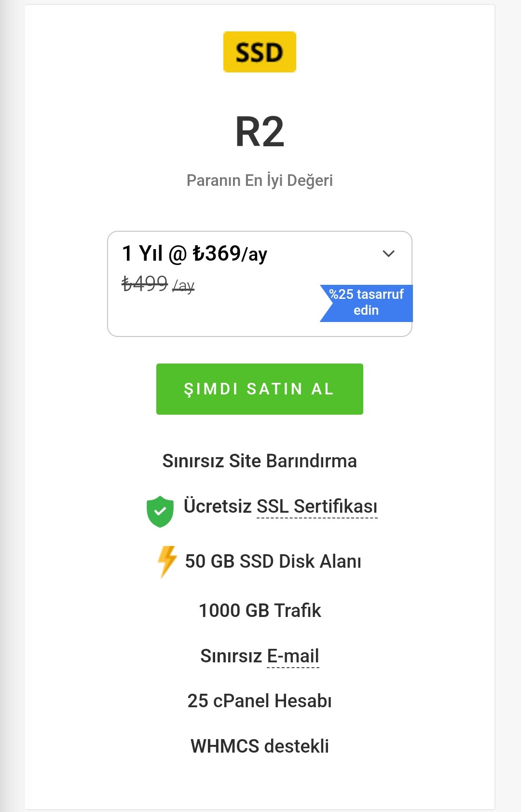521x812 pixels.
Task: Click the 25 cPanel Hesabı feature
Action: pos(260,701)
